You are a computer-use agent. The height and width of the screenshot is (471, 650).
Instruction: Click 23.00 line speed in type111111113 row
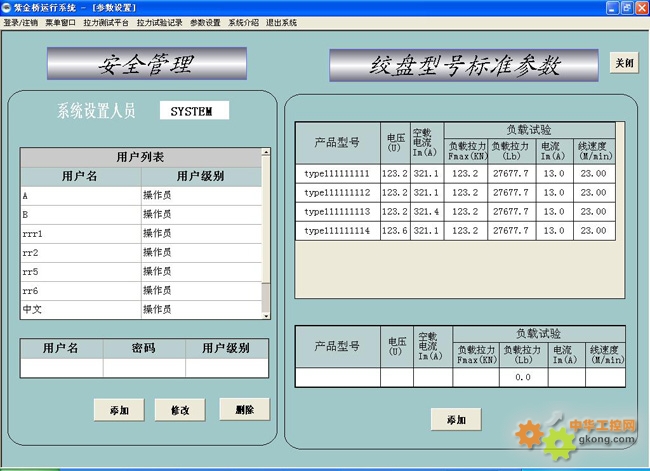[594, 212]
